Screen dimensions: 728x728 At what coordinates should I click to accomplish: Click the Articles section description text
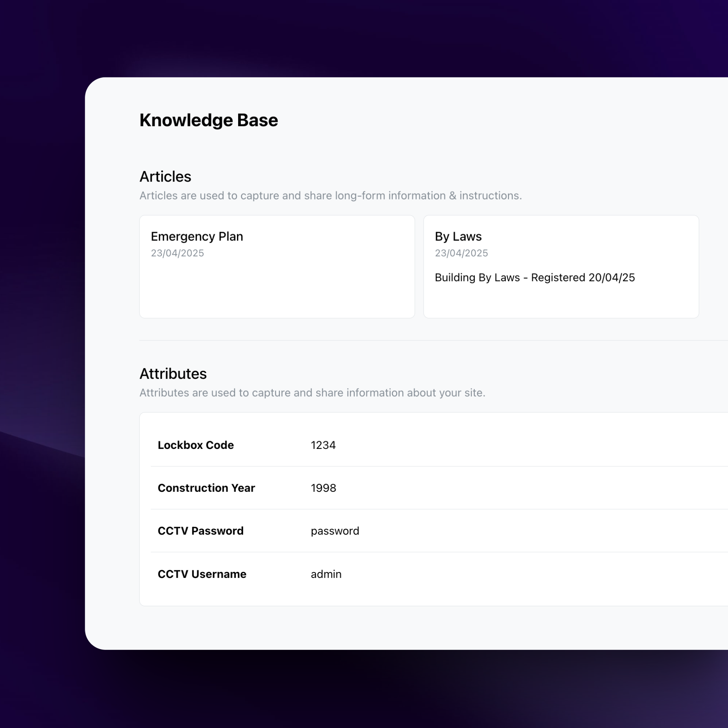[331, 196]
